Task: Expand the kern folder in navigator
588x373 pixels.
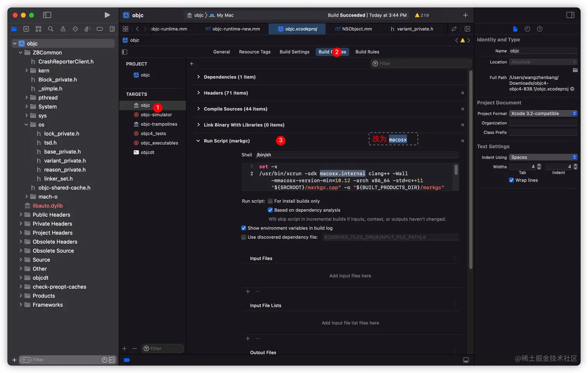Action: (x=26, y=70)
